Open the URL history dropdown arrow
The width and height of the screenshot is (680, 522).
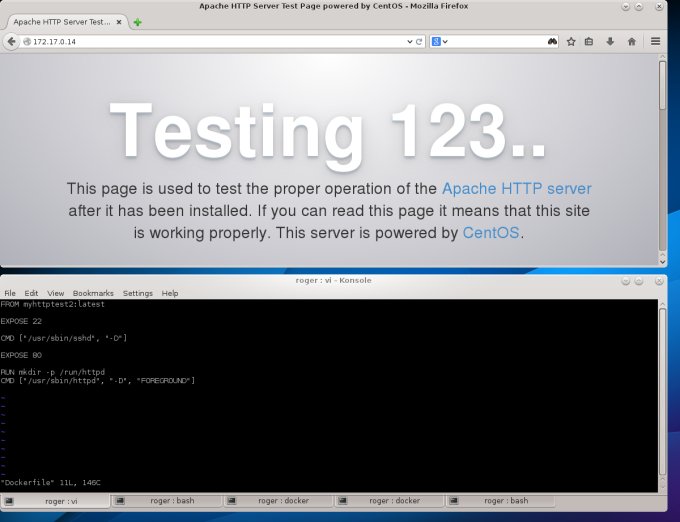point(409,42)
